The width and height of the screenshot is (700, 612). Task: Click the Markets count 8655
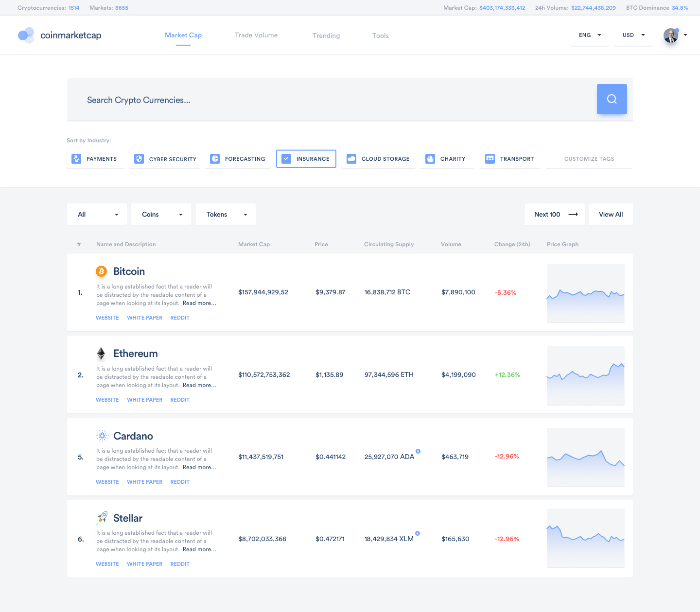pos(122,8)
